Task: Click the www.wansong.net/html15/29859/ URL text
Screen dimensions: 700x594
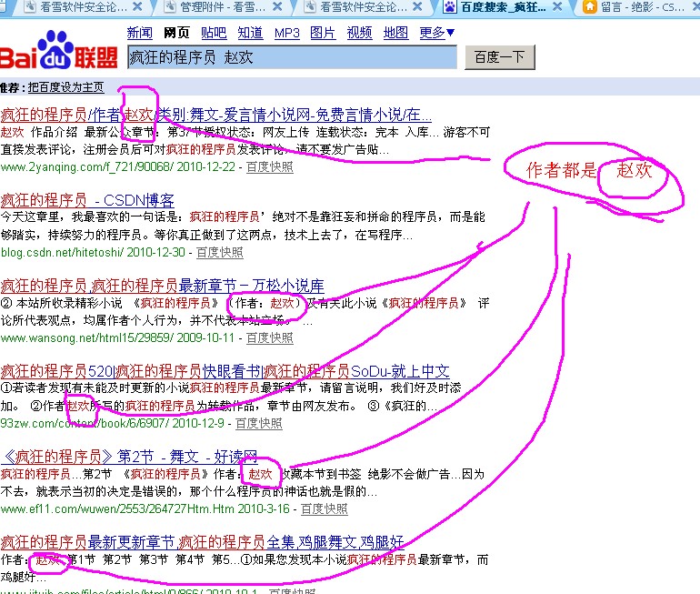Action: pos(86,337)
